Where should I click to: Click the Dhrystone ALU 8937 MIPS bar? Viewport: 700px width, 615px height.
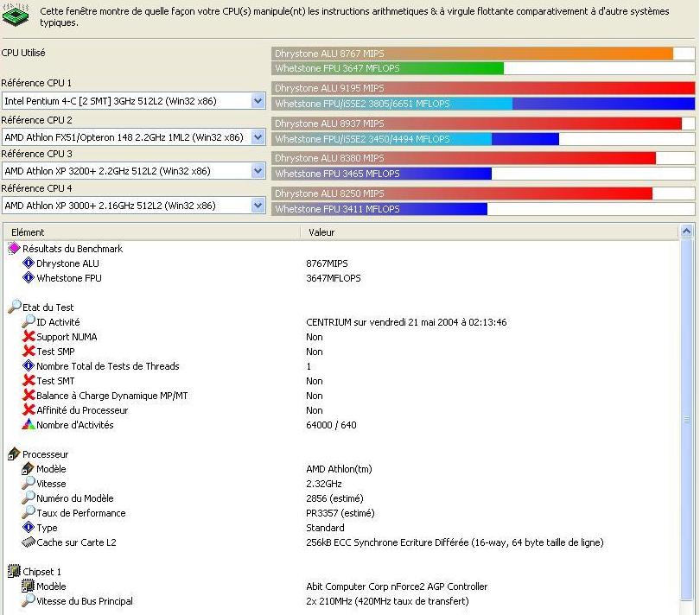point(477,124)
